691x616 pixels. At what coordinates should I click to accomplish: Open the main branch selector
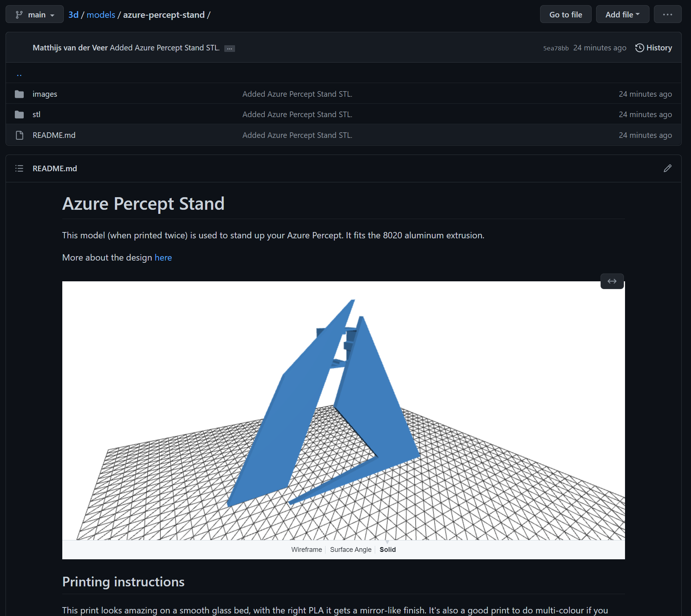pyautogui.click(x=34, y=14)
